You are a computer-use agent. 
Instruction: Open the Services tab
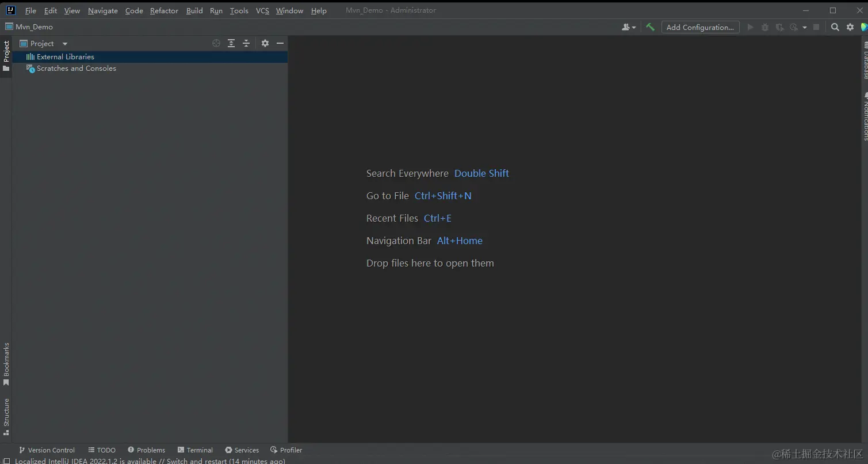(242, 450)
